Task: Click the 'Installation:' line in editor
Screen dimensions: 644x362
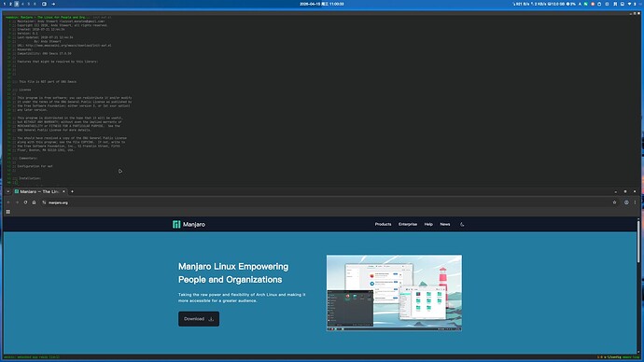Action: coord(30,178)
